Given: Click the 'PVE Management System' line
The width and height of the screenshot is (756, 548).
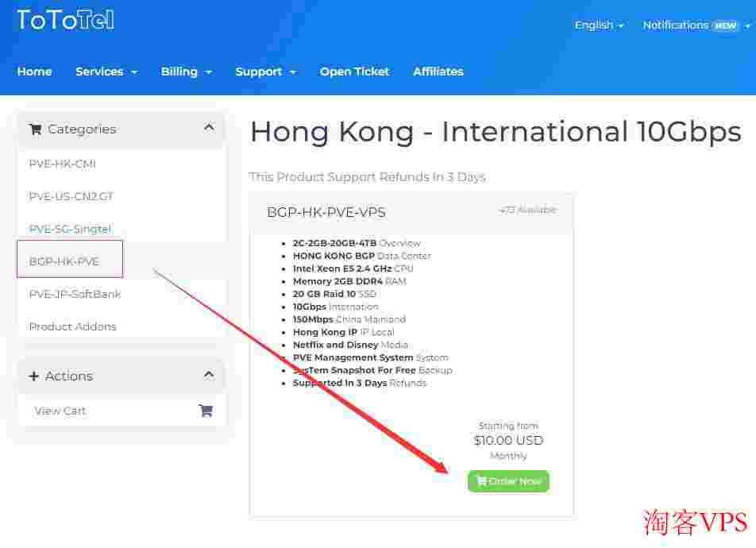Looking at the screenshot, I should [x=370, y=357].
